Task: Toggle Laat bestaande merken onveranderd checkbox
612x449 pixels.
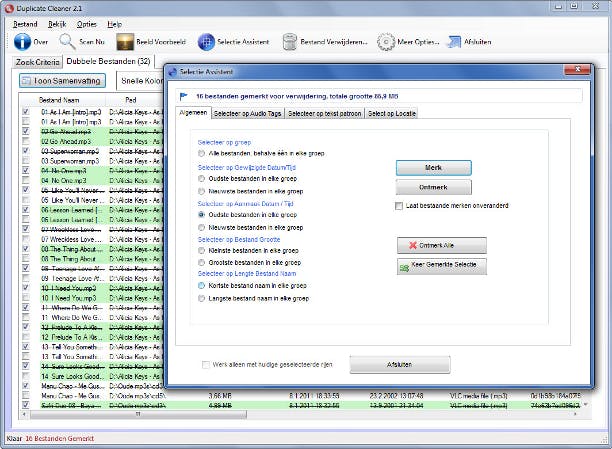Action: pyautogui.click(x=399, y=206)
